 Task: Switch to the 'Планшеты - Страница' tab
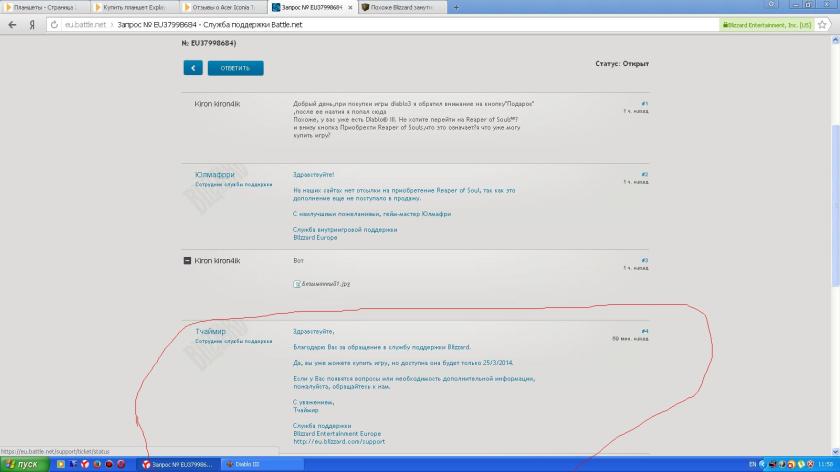[x=44, y=8]
